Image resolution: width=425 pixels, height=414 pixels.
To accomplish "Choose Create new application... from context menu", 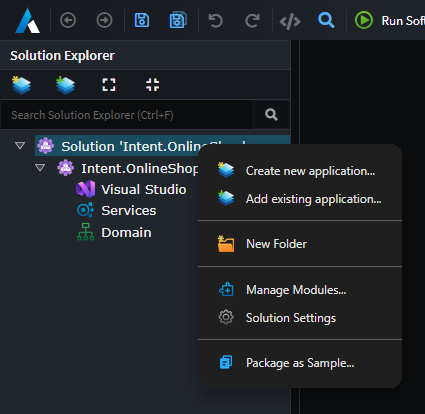I will pos(300,171).
